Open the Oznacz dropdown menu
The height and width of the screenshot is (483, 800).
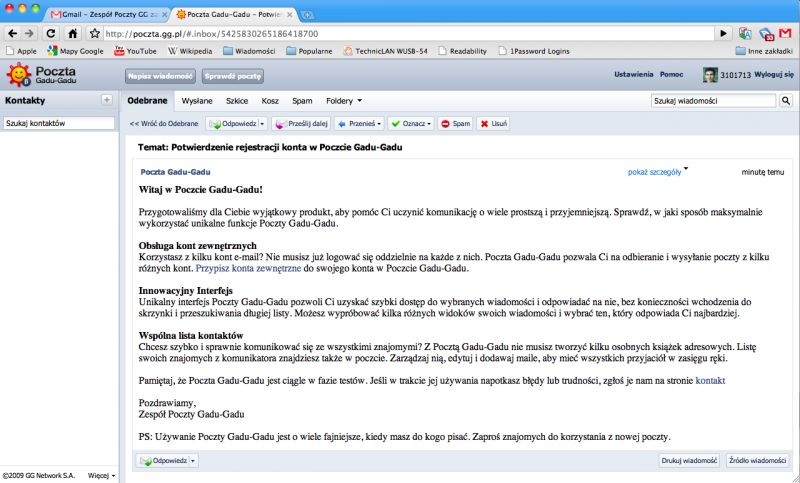pos(410,124)
